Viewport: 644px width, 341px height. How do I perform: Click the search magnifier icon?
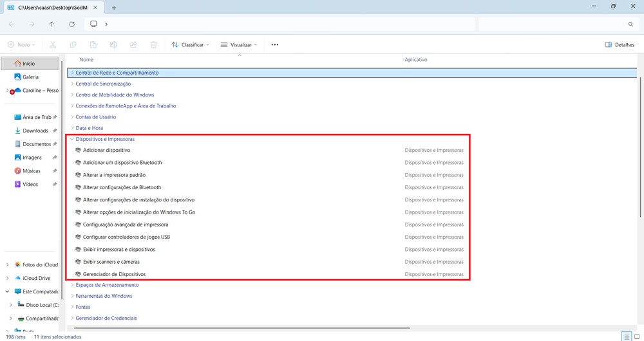[x=630, y=24]
